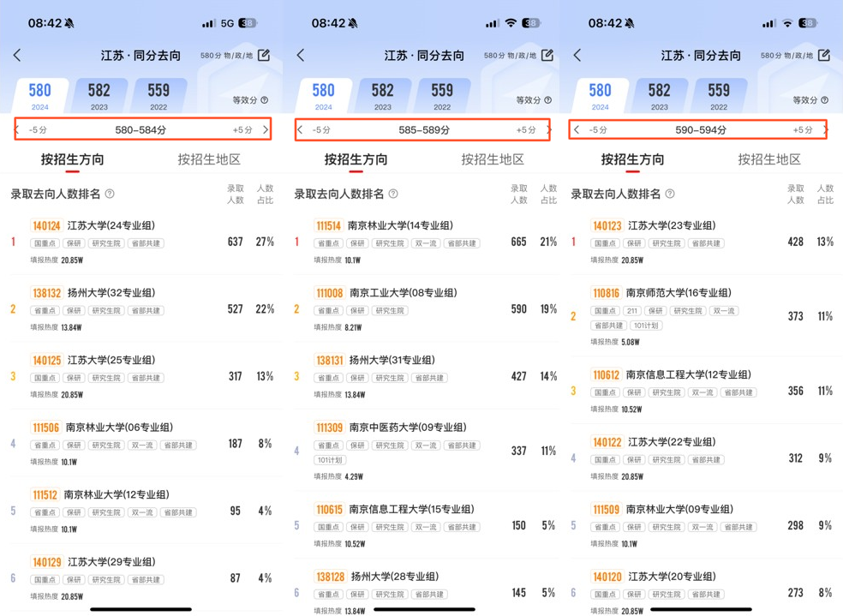Open 南京师范大学(16专业组) row coded 110816

702,316
